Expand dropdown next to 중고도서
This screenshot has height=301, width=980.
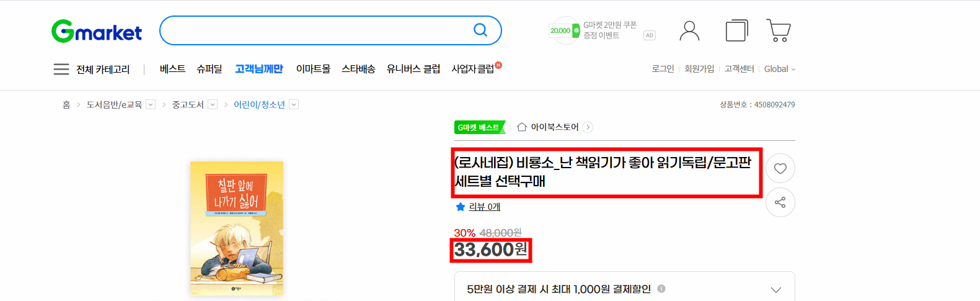[213, 104]
